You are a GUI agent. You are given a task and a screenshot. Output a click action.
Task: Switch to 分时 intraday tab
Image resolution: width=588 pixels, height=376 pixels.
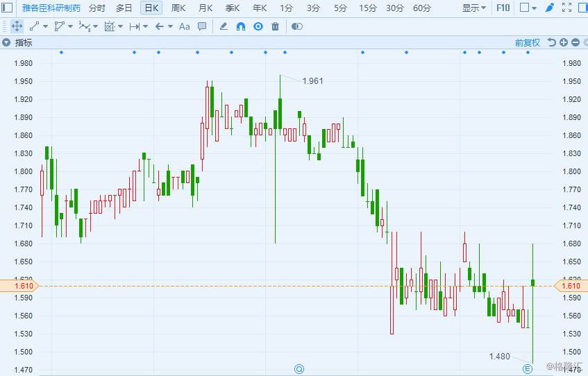(97, 8)
